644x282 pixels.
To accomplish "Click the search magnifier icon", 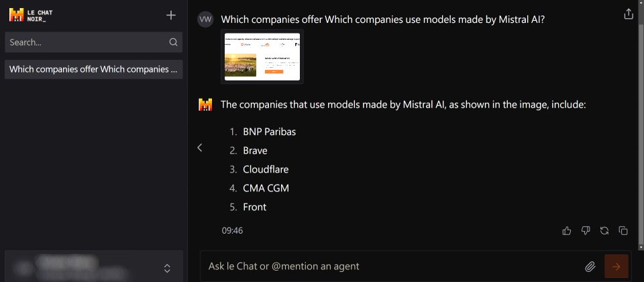I will tap(173, 42).
